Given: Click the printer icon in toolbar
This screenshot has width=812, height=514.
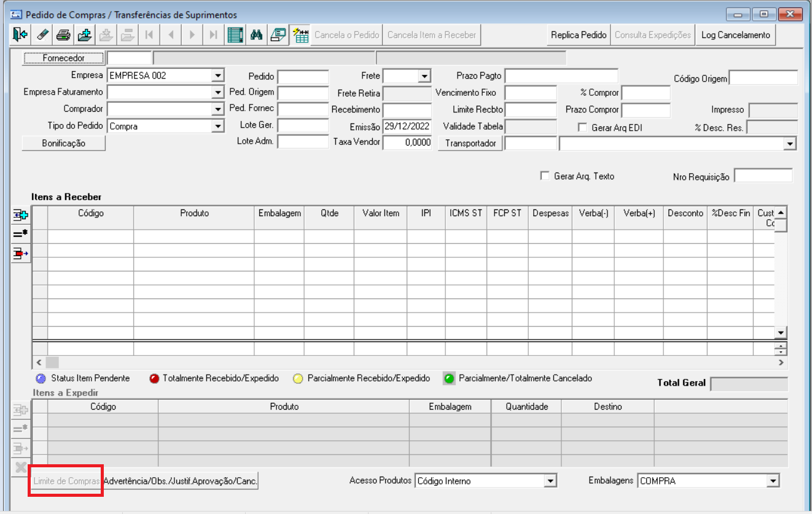Looking at the screenshot, I should pyautogui.click(x=63, y=34).
